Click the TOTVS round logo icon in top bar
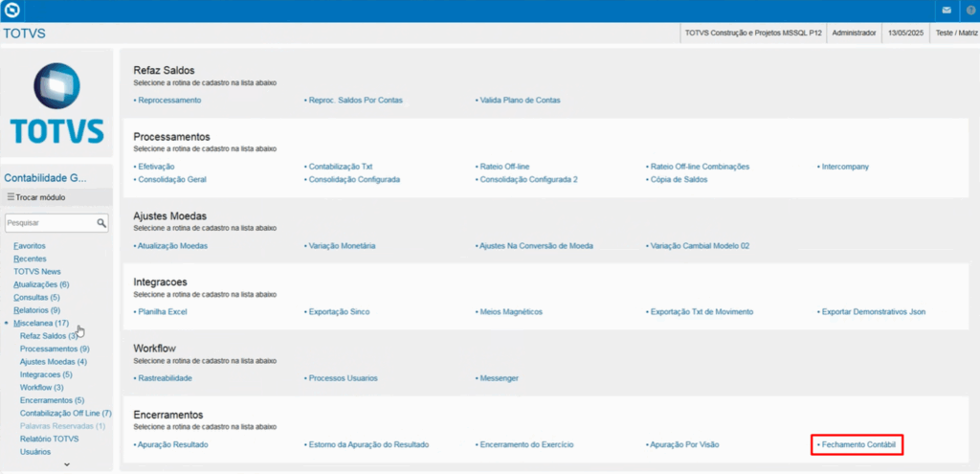Image resolution: width=980 pixels, height=474 pixels. click(11, 11)
